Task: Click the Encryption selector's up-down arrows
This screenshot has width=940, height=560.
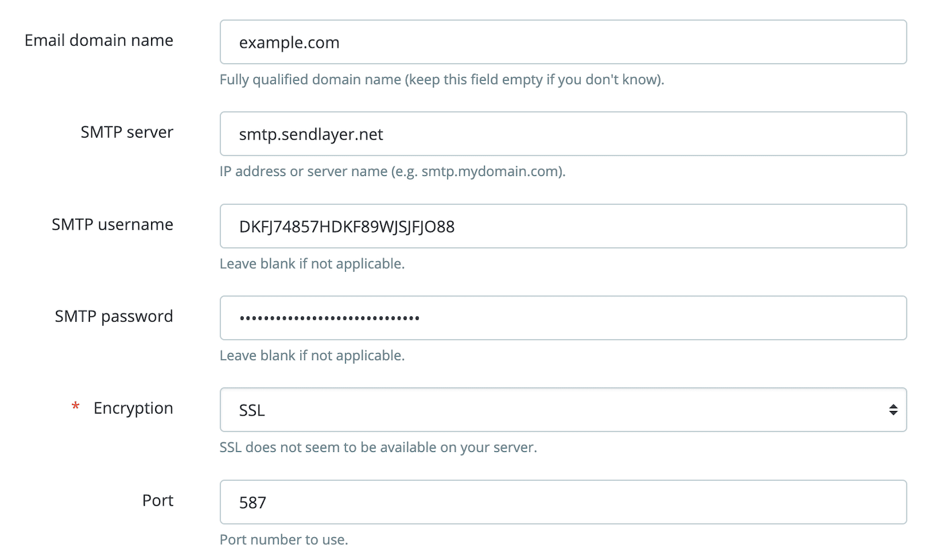Action: coord(893,409)
